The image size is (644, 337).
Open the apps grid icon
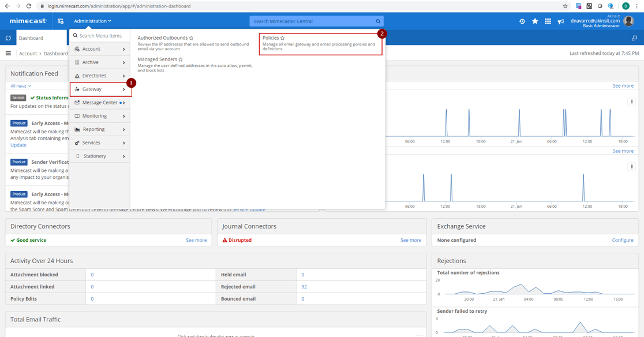pyautogui.click(x=548, y=21)
